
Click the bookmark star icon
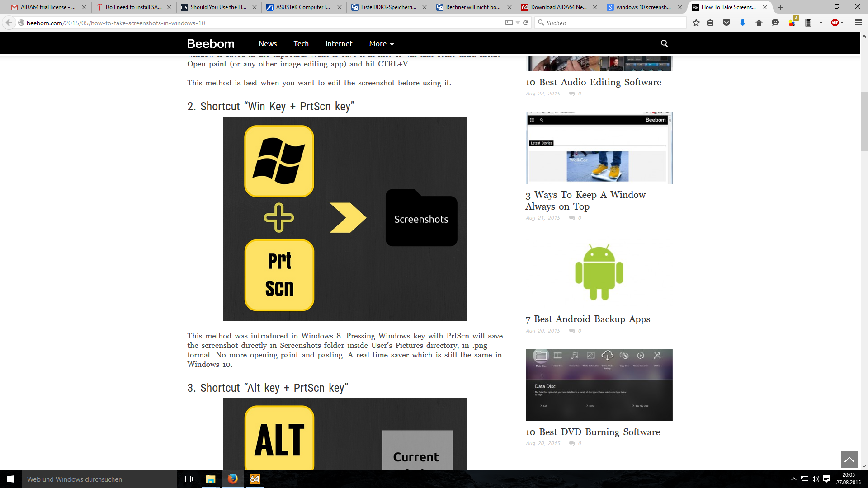click(x=696, y=23)
